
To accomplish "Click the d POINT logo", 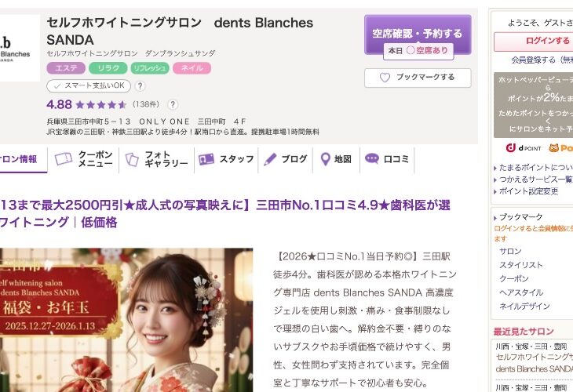I will point(524,148).
